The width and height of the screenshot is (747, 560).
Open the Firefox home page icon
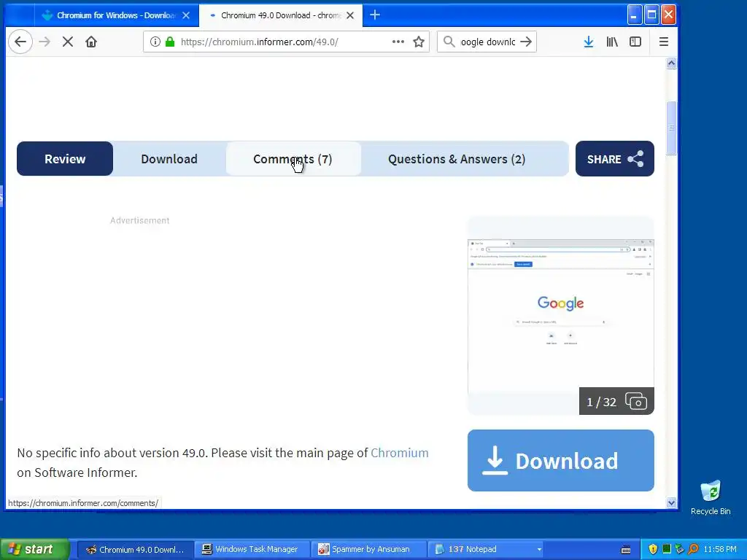tap(91, 42)
